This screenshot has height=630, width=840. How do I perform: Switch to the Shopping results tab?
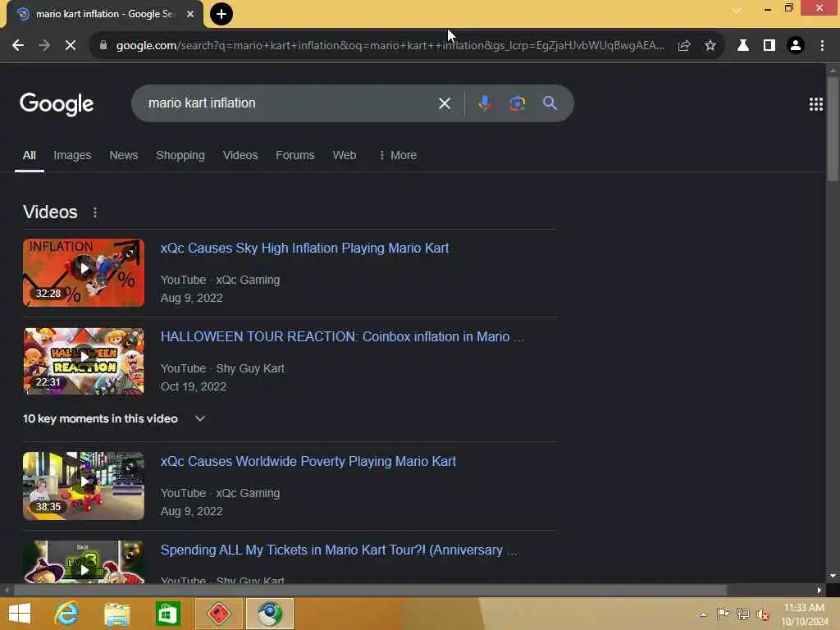(180, 155)
